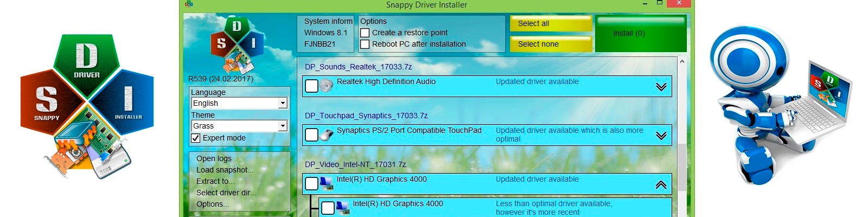This screenshot has width=868, height=217.
Task: Click the Realtek audio speaker icon
Action: point(326,86)
